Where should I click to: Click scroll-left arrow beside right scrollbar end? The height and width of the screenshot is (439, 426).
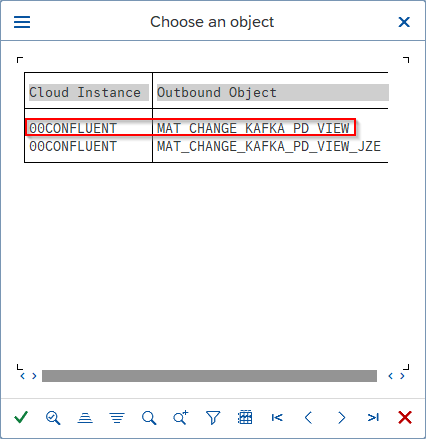click(391, 376)
